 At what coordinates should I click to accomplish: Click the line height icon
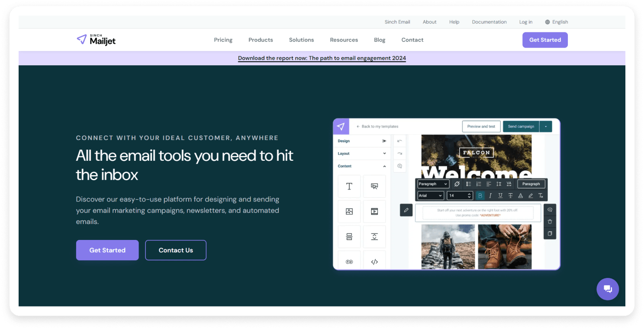(x=499, y=184)
